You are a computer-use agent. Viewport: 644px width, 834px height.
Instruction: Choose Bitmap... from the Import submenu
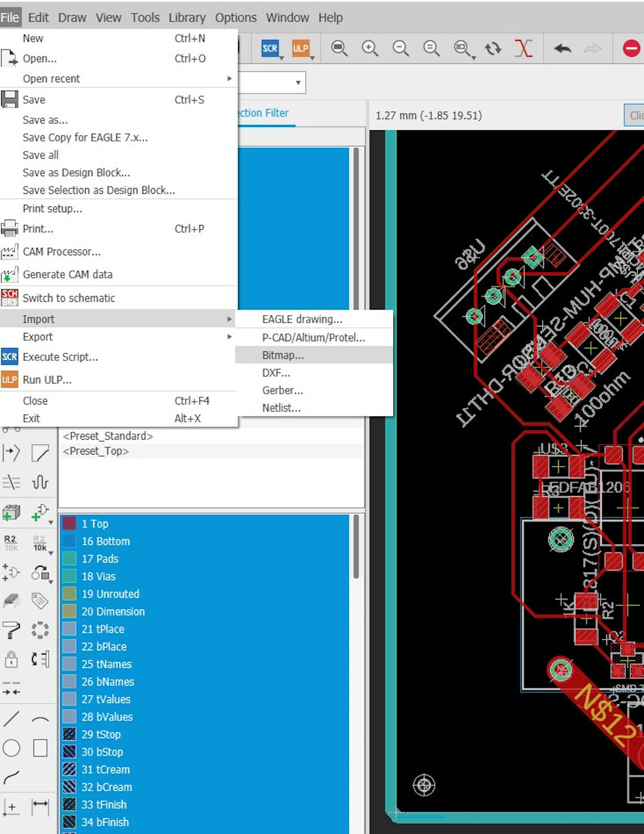314,355
